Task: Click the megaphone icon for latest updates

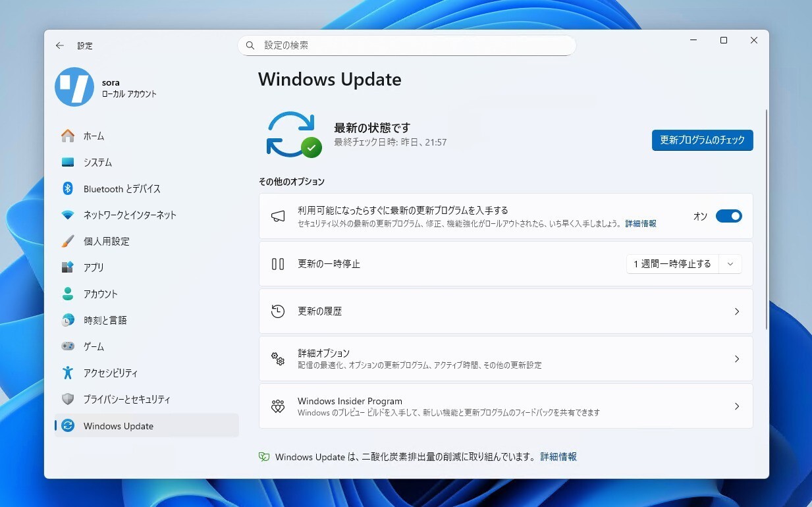Action: point(278,216)
